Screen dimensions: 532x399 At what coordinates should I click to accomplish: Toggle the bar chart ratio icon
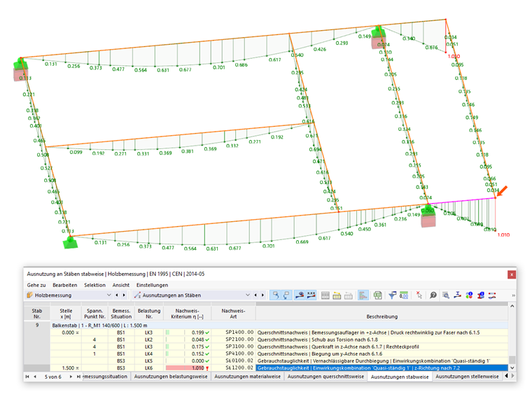[x=363, y=295]
